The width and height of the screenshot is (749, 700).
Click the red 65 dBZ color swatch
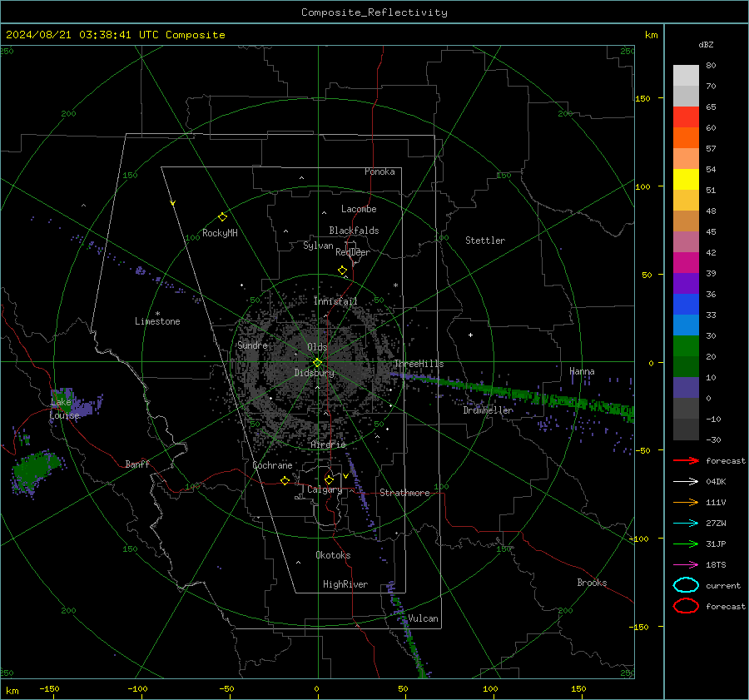pos(686,117)
